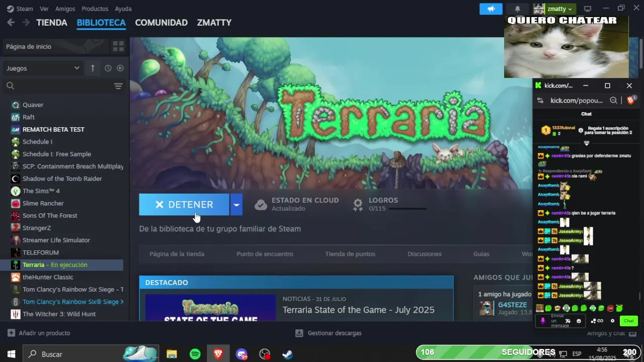Filter by recent activity clock icon
Screen dimensions: 644x362
click(108, 68)
